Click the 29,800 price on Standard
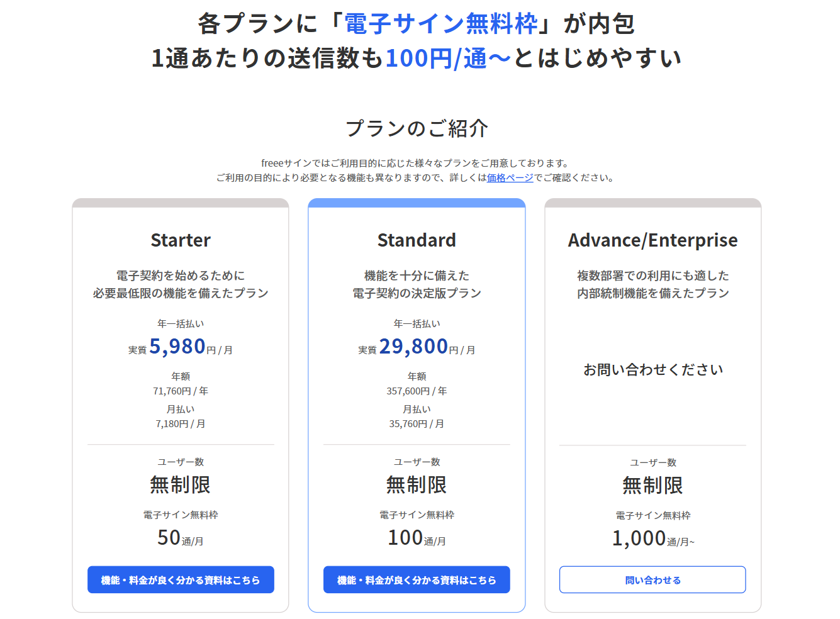 pyautogui.click(x=413, y=347)
